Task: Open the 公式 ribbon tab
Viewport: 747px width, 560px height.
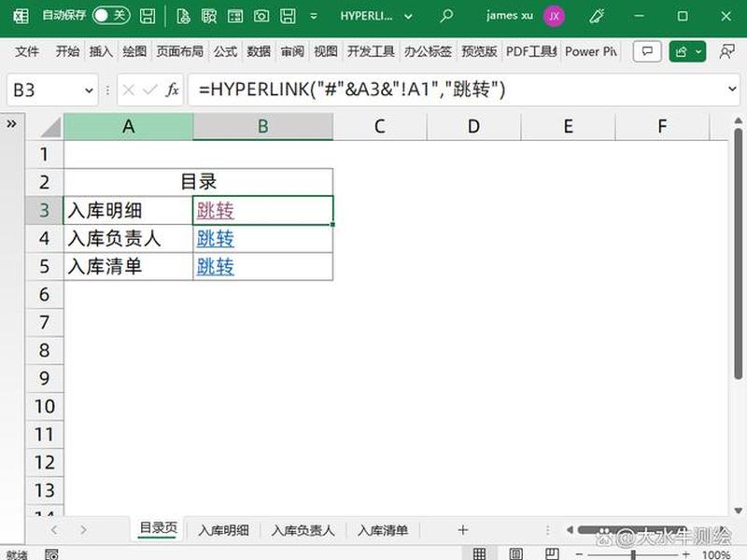Action: click(x=225, y=51)
